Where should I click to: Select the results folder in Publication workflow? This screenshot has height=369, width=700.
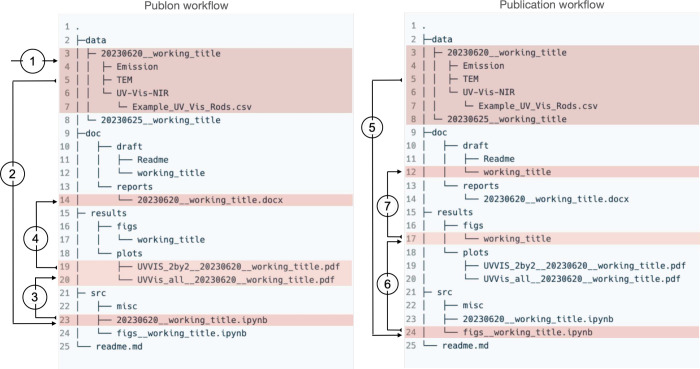[x=455, y=212]
